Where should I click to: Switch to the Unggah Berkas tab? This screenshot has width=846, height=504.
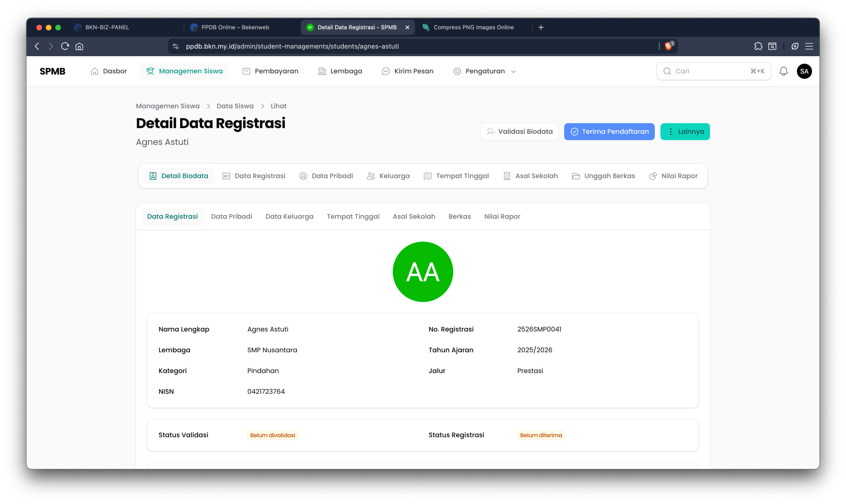pos(603,176)
